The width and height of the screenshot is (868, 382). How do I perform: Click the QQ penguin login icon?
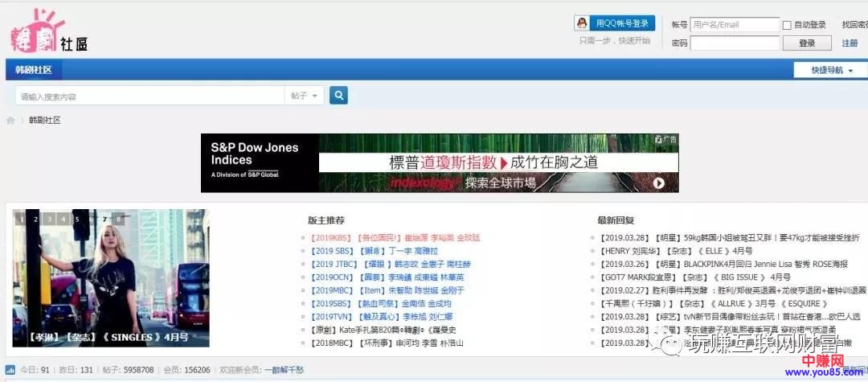coord(583,23)
